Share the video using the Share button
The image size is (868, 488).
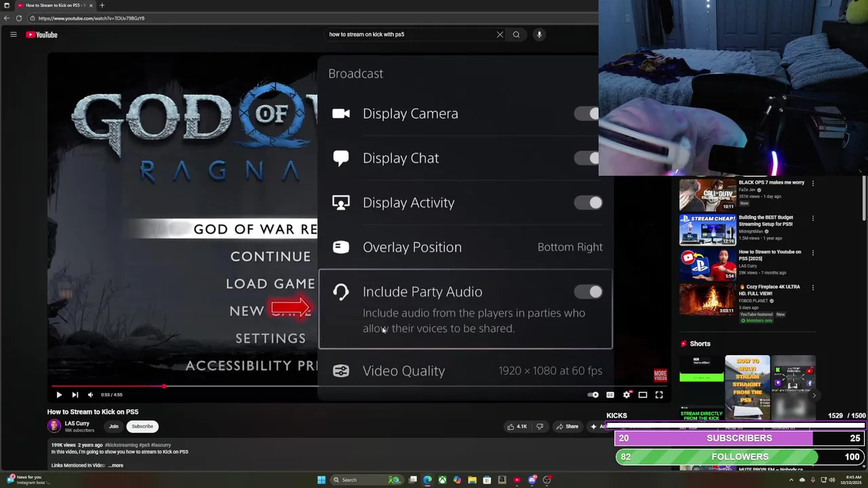point(567,426)
